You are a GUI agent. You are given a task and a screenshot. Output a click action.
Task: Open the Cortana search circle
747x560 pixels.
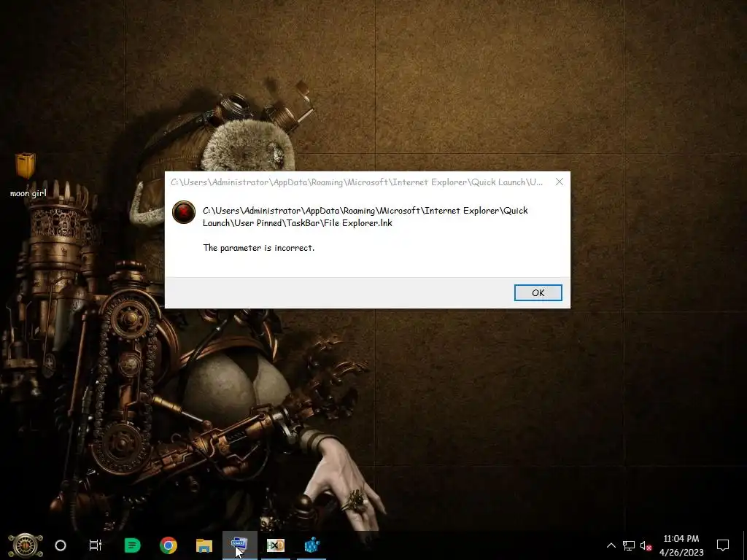click(x=61, y=545)
